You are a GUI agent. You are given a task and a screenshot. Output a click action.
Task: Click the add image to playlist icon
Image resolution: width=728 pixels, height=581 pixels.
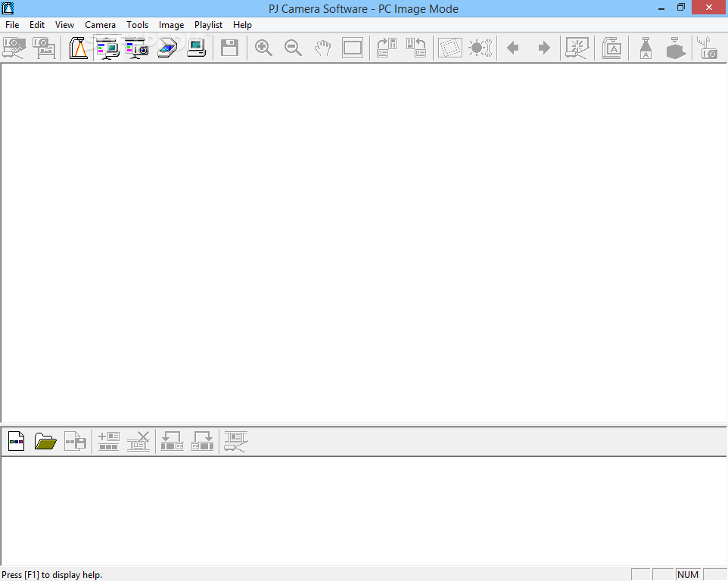109,441
